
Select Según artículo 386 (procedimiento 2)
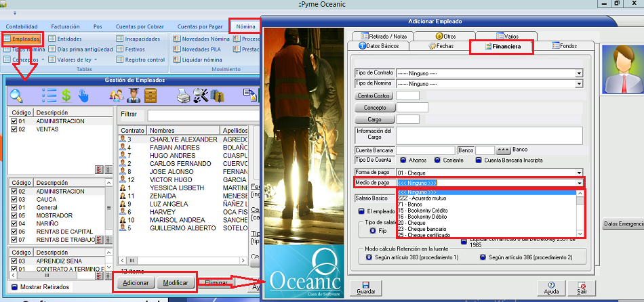(483, 258)
